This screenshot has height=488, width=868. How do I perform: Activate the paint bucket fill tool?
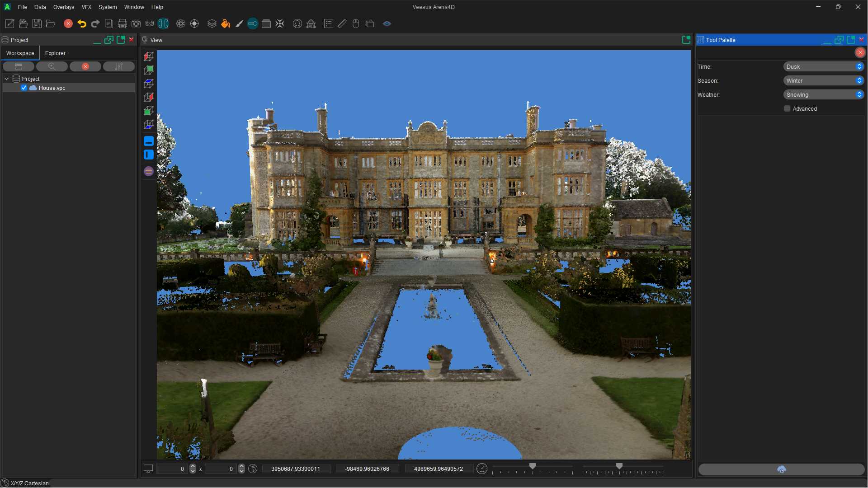[x=225, y=23]
